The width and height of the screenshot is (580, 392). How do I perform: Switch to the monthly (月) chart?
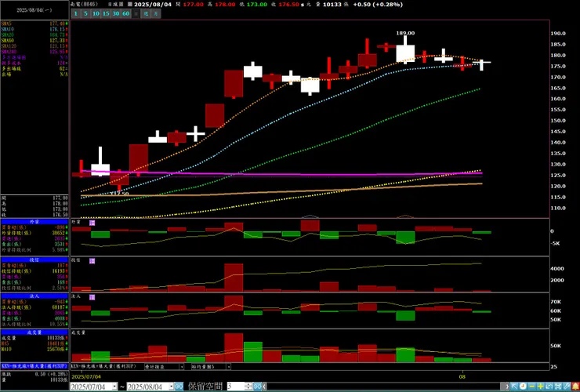coord(156,13)
